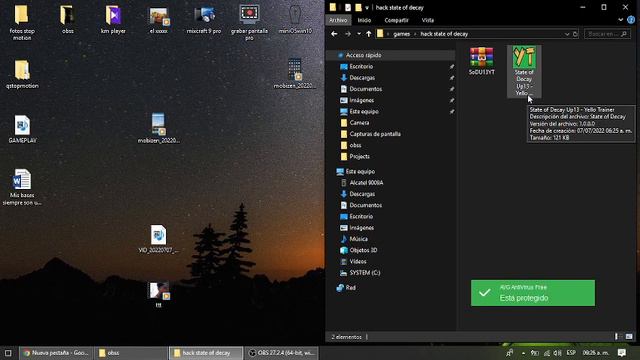Image resolution: width=640 pixels, height=360 pixels.
Task: Open the qstopmotion desktop folder
Action: click(22, 74)
